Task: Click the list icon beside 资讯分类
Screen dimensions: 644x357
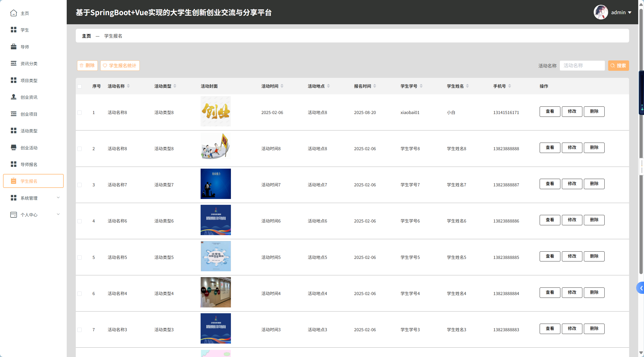Action: point(14,63)
